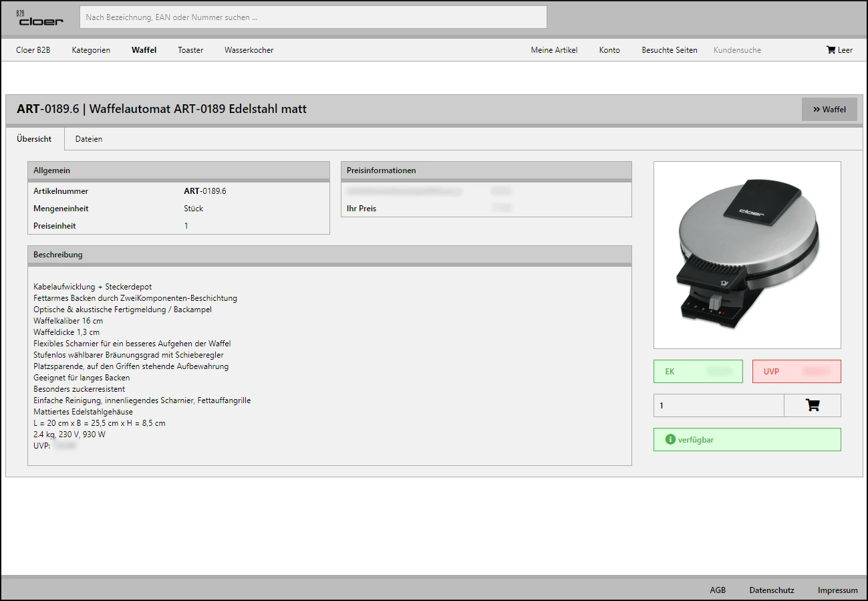Click the search field for Bezeichnung or EAN
Viewport: 868px width, 601px height.
tap(313, 17)
